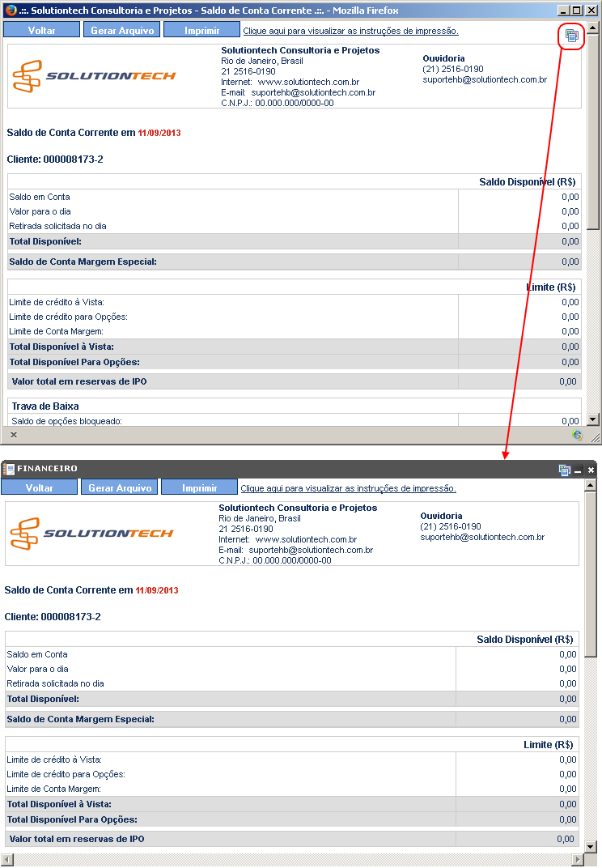Click Gerar Arquivo in Financeiro panel
This screenshot has height=868, width=602.
tap(120, 487)
